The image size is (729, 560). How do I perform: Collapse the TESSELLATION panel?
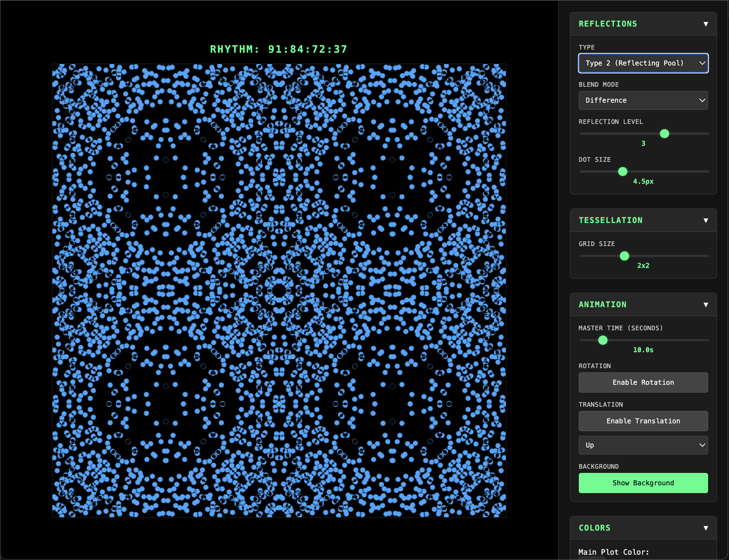(705, 220)
